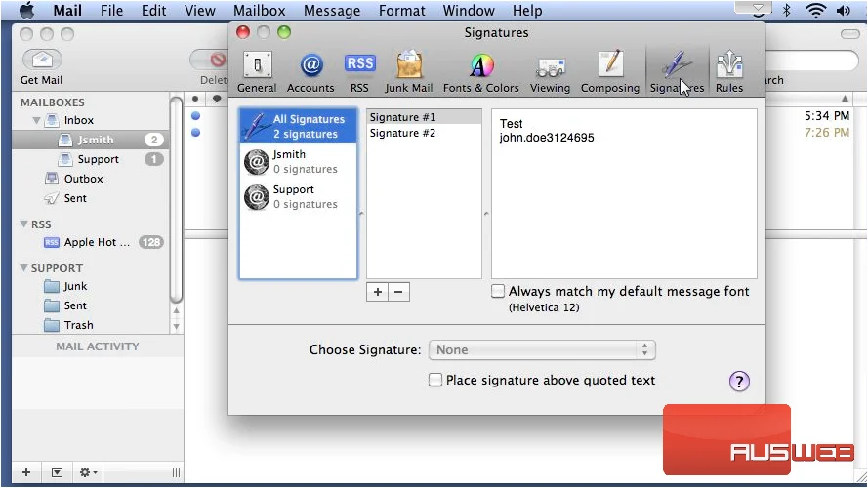Open Apple Hot RSS feed
Image resolution: width=868 pixels, height=488 pixels.
[x=90, y=242]
